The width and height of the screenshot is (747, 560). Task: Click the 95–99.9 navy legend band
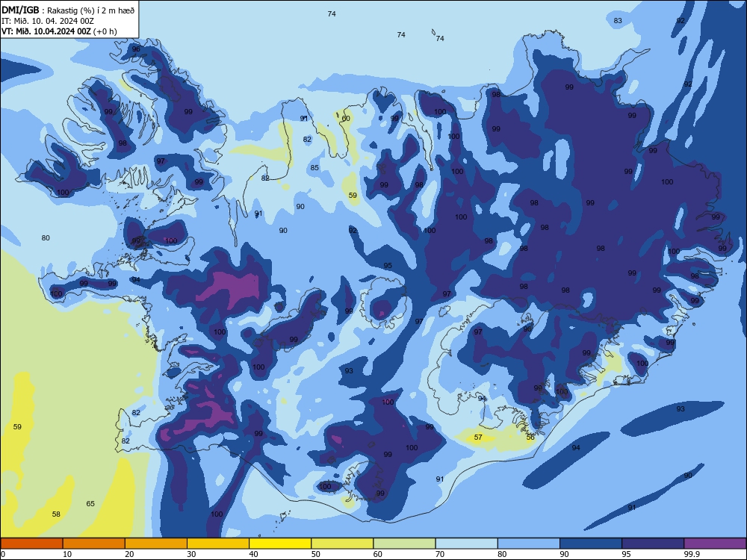[653, 544]
